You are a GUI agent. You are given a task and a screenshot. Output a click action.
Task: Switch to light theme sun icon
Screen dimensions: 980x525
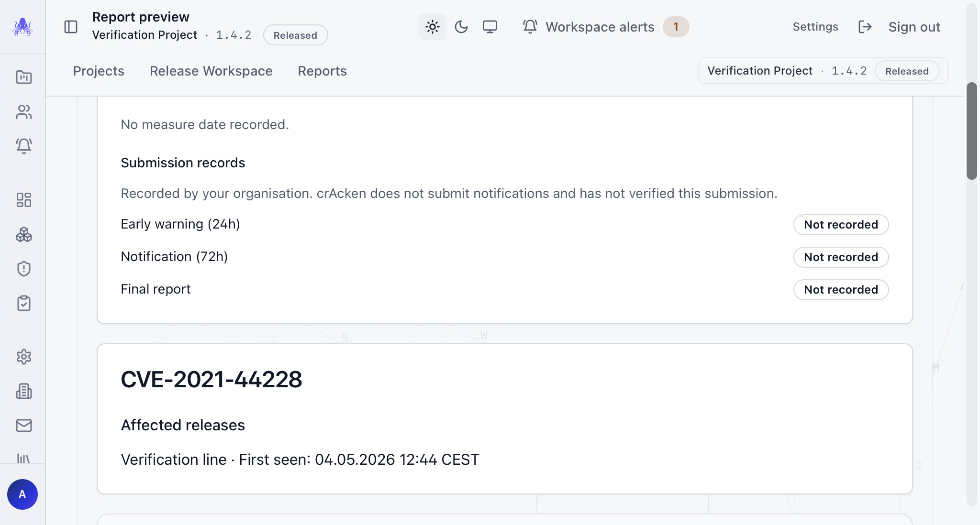click(x=433, y=27)
